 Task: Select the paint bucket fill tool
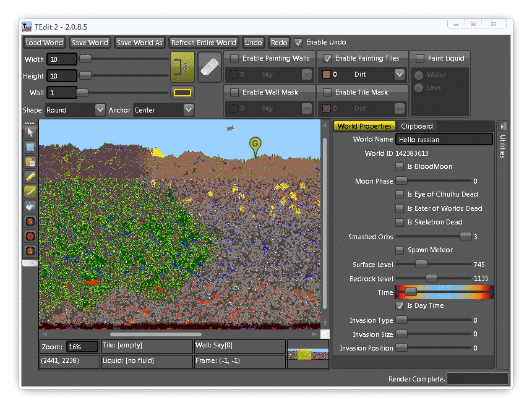coord(30,206)
